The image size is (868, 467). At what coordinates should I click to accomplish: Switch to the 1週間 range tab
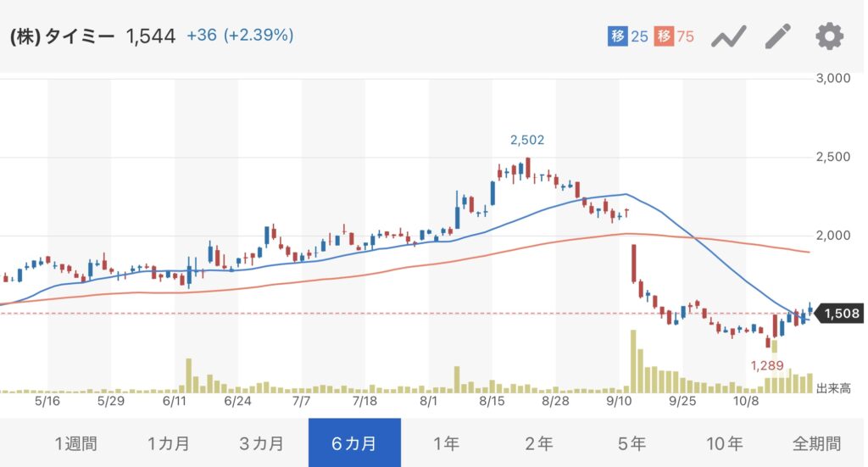point(75,442)
